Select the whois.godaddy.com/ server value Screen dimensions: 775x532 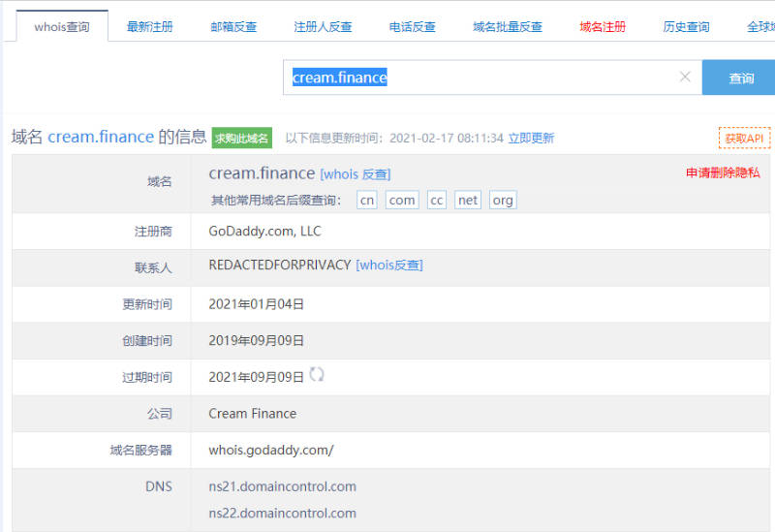pos(271,450)
